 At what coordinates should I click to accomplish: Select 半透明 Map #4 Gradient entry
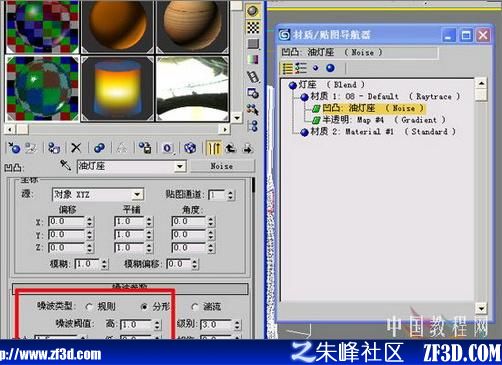pyautogui.click(x=379, y=120)
